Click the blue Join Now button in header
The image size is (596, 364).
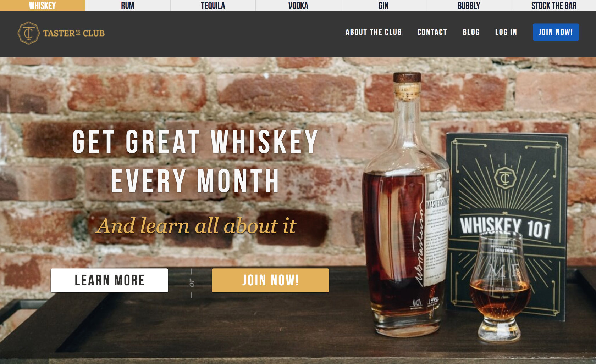click(x=556, y=32)
